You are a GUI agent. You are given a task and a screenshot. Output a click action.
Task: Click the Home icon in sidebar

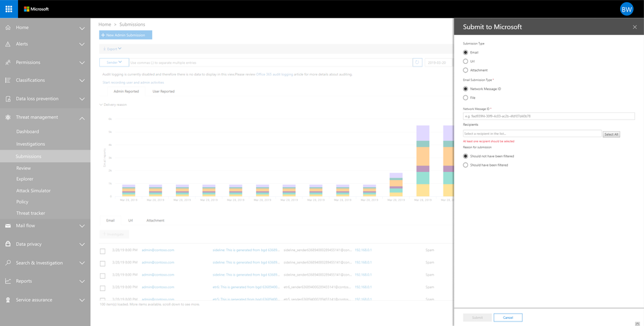click(x=8, y=28)
